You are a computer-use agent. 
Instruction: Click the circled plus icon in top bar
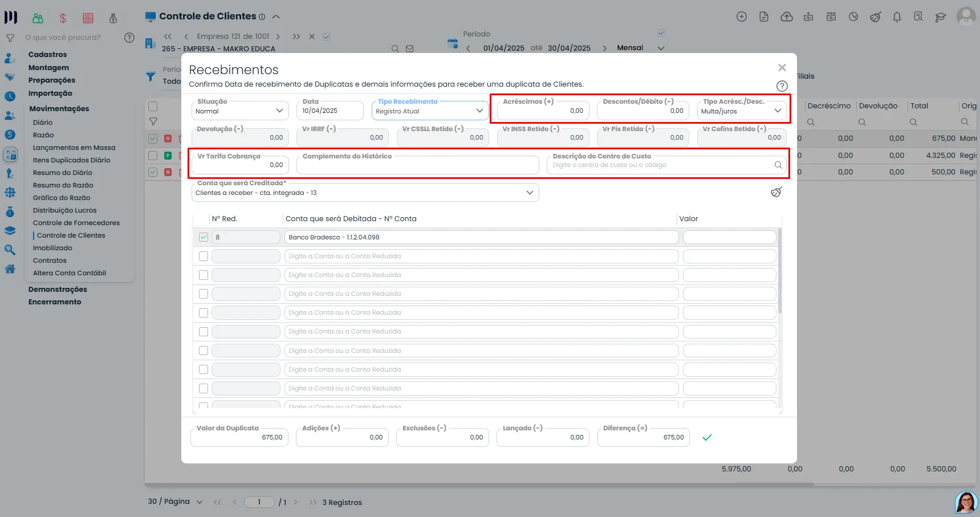pos(741,17)
